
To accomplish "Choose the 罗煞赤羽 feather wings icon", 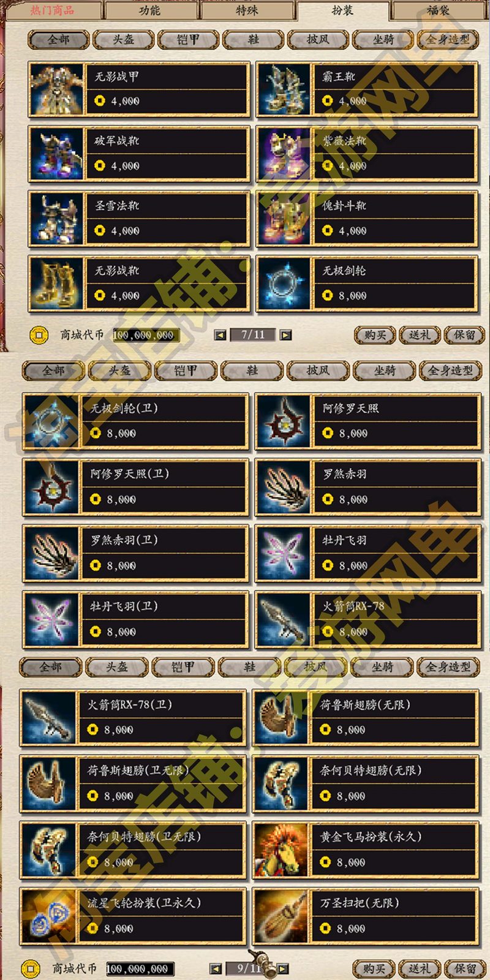I will tap(283, 488).
